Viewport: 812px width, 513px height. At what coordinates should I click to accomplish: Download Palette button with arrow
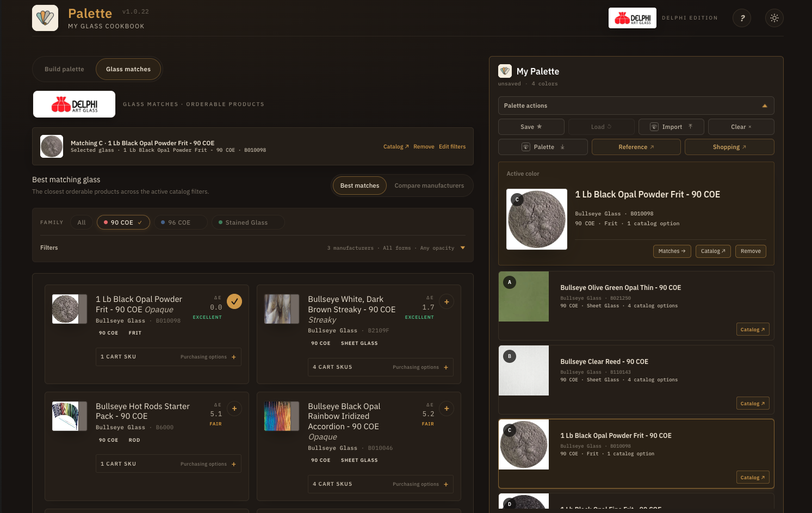543,147
